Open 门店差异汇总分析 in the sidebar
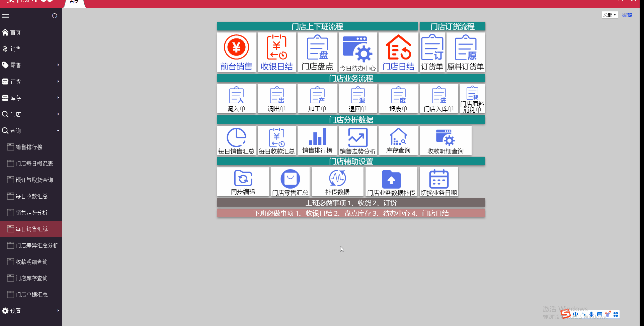This screenshot has height=326, width=644. [x=31, y=245]
